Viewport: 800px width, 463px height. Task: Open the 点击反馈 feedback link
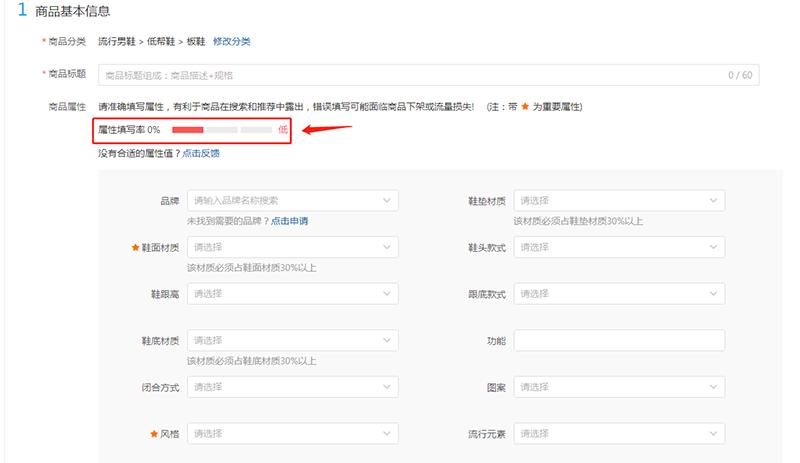point(201,153)
